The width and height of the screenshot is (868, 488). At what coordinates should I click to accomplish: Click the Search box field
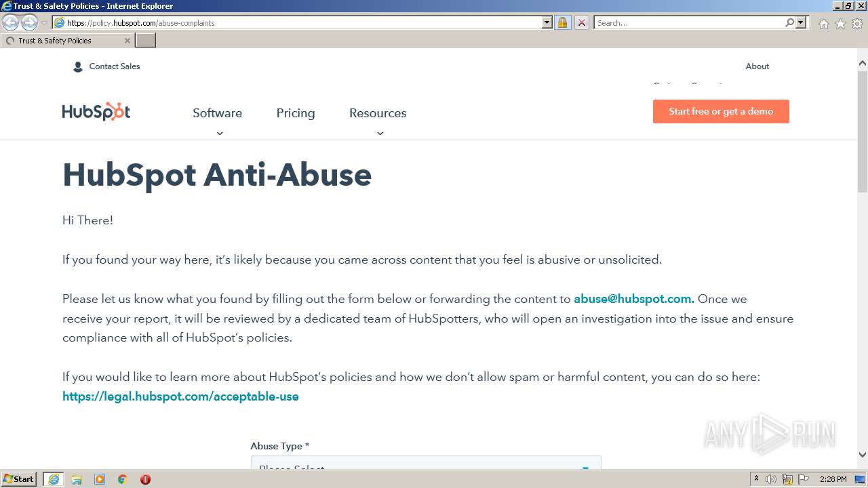pos(688,22)
